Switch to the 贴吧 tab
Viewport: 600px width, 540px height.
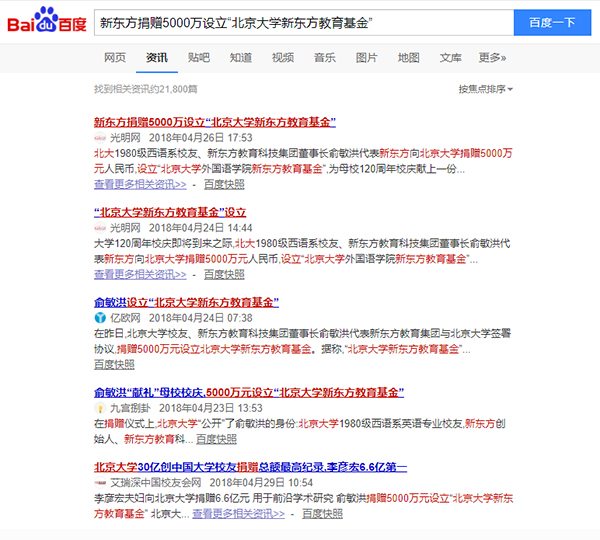[x=199, y=58]
